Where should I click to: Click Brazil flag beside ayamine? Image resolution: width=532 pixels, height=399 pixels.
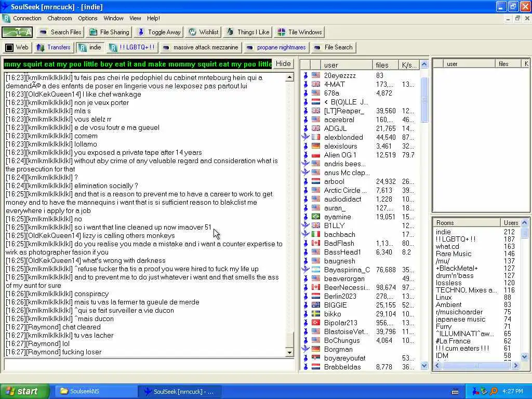point(316,217)
